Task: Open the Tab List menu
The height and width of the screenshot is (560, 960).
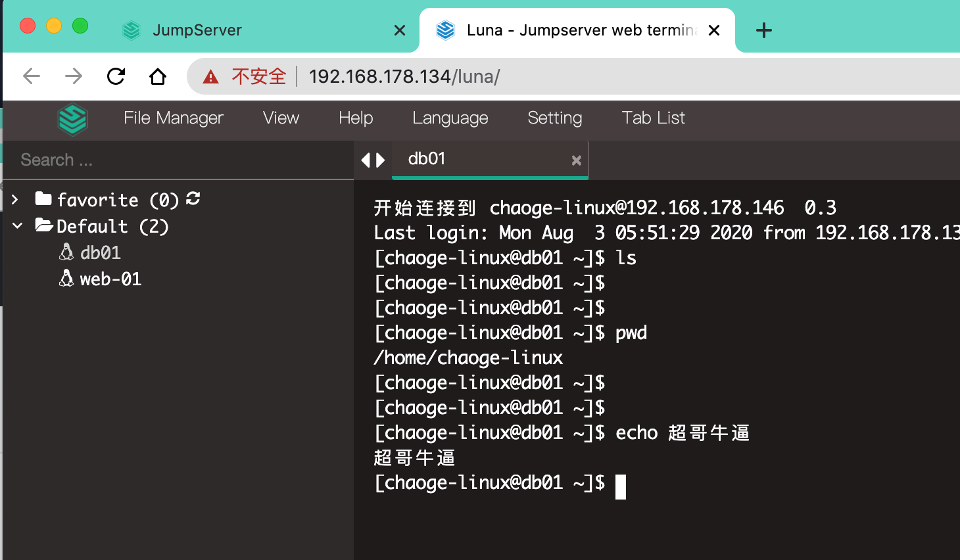Action: (654, 118)
